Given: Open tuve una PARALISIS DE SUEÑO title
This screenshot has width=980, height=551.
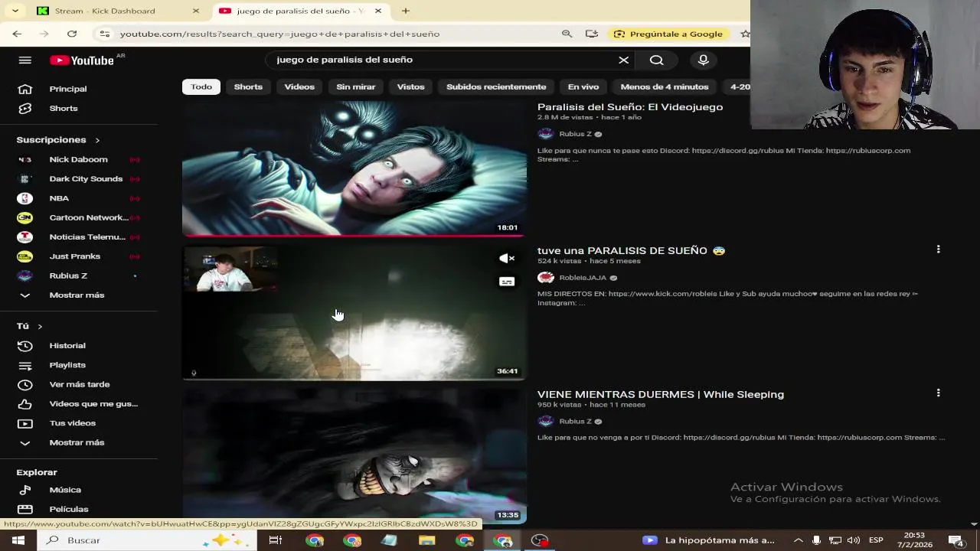Looking at the screenshot, I should coord(632,250).
